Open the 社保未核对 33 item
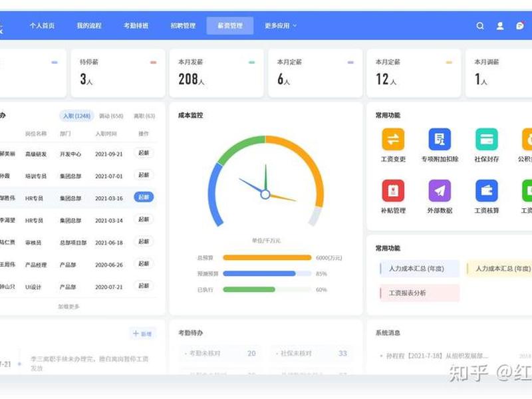The width and height of the screenshot is (532, 399). tap(311, 354)
